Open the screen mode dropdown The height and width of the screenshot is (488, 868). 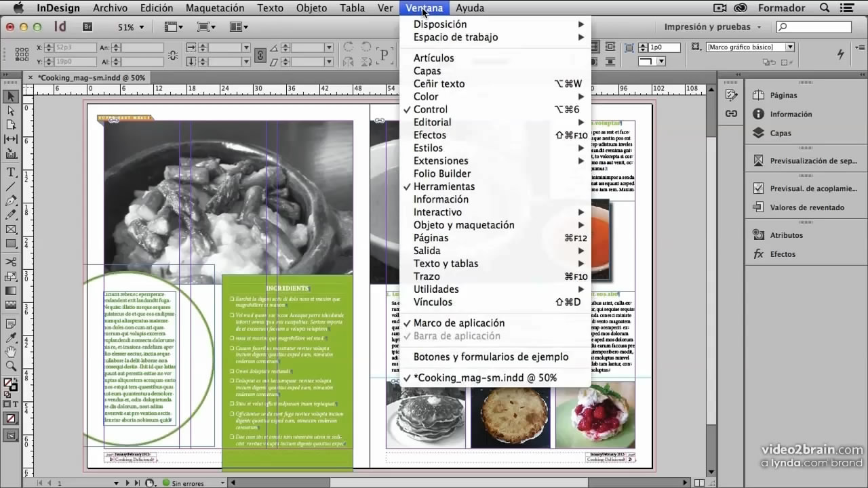point(206,27)
